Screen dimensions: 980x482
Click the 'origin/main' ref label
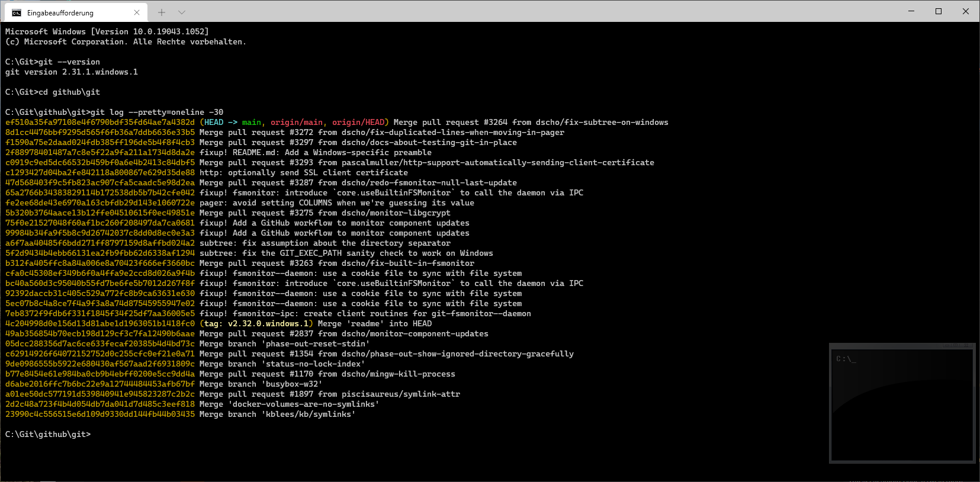[x=297, y=123]
